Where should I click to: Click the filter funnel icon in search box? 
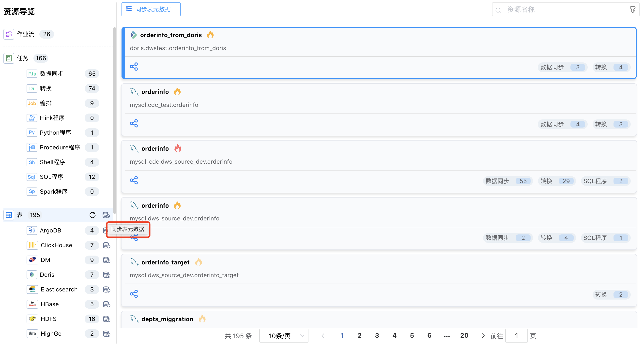[x=632, y=10]
